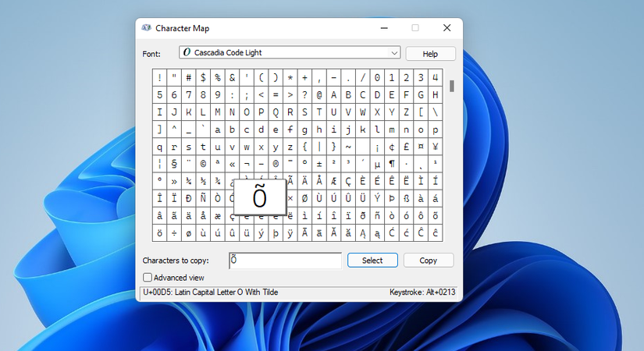The image size is (644, 351).
Task: Choose the capital Ć with acute character
Action: click(x=392, y=232)
